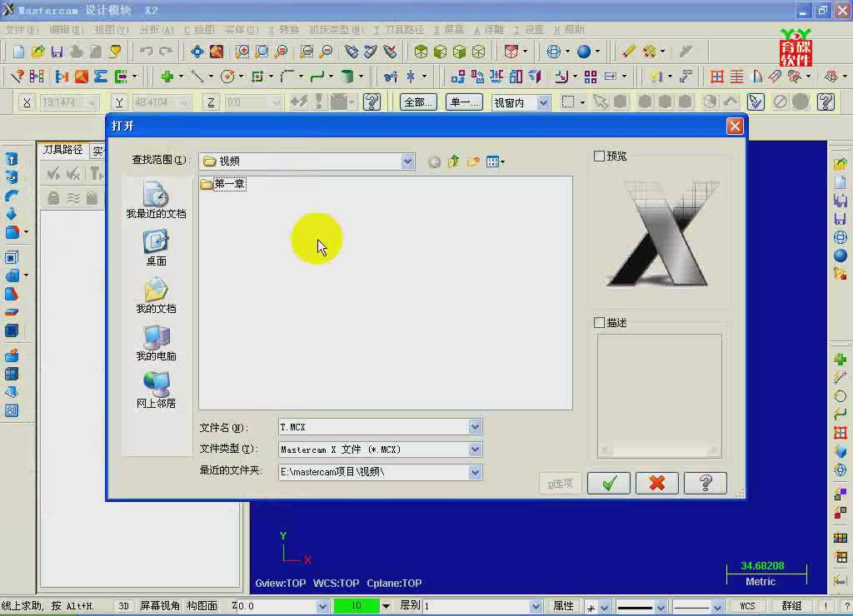Open 我的文档 shortcut
Viewport: 853px width, 616px height.
[x=156, y=296]
